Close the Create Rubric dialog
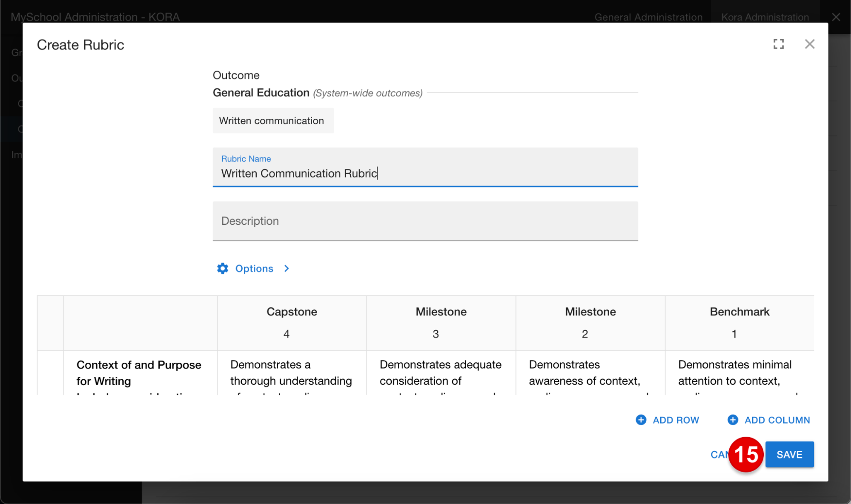This screenshot has height=504, width=851. (809, 44)
